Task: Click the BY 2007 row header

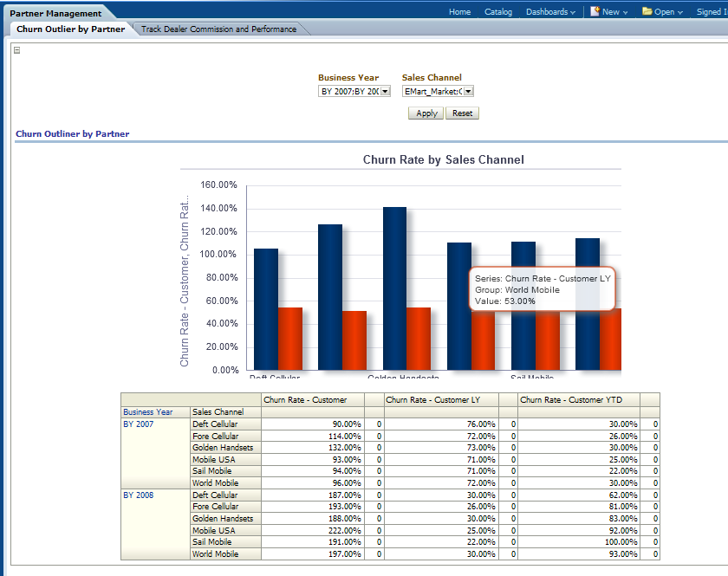Action: point(139,424)
